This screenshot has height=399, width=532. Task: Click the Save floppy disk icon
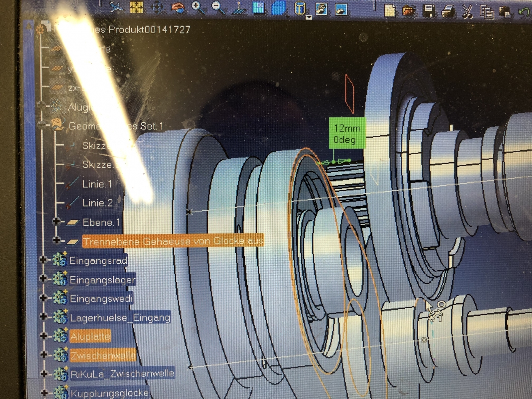pyautogui.click(x=429, y=11)
